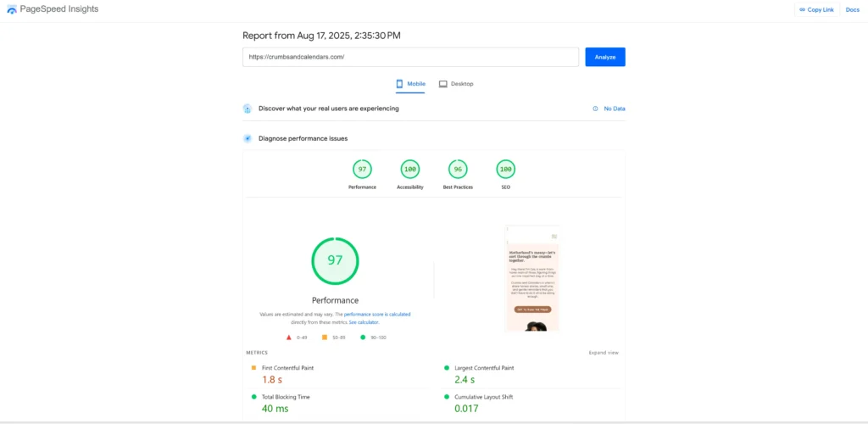The height and width of the screenshot is (424, 868).
Task: Click the large Performance heading
Action: (x=335, y=300)
